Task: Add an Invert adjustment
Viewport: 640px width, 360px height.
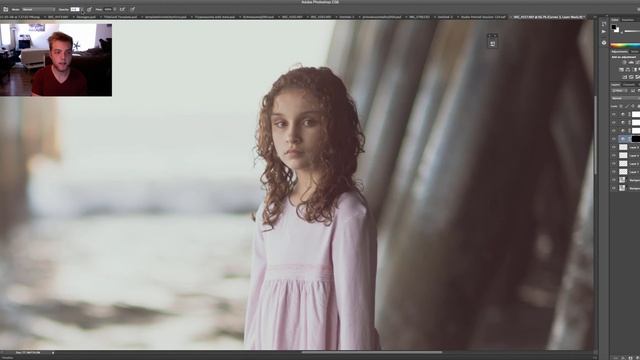Action: click(x=624, y=77)
